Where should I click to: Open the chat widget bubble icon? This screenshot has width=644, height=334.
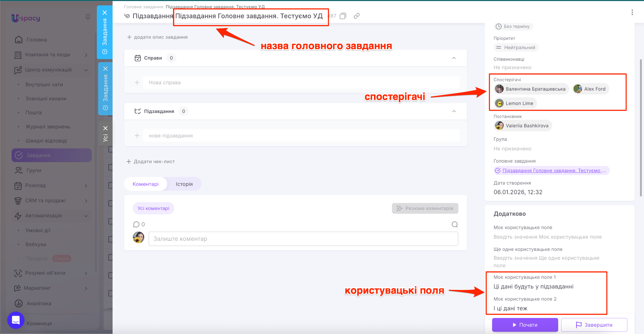[16, 320]
